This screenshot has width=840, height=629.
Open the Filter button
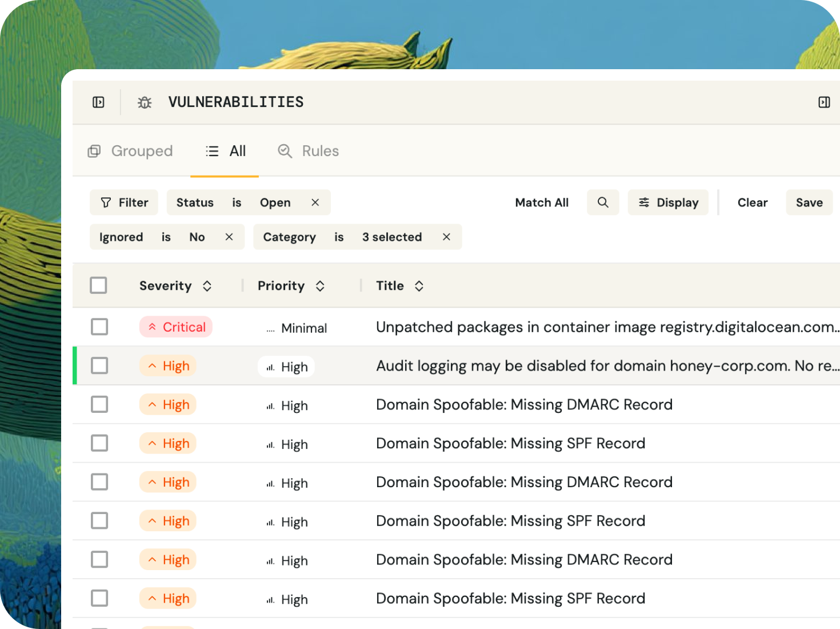pyautogui.click(x=124, y=202)
